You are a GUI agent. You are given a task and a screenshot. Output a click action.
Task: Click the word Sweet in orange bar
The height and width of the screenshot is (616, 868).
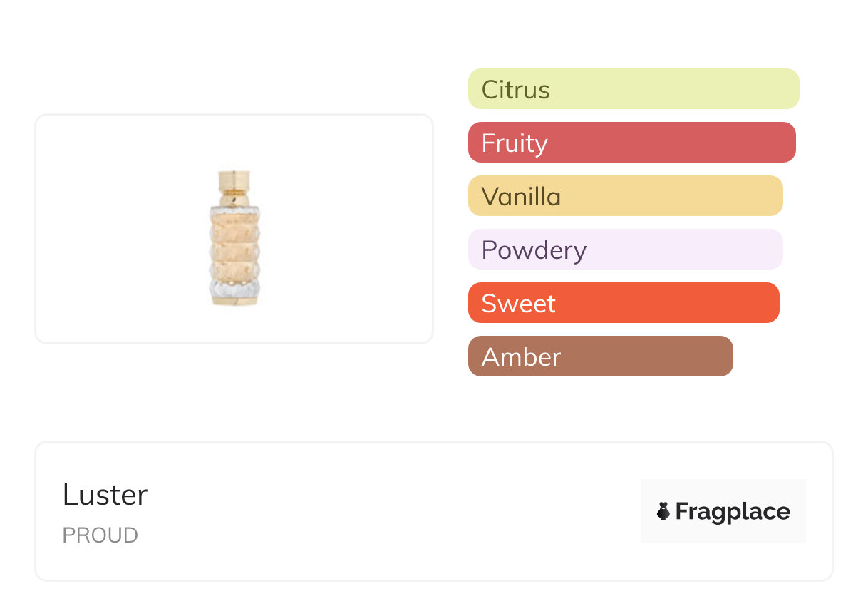click(518, 304)
